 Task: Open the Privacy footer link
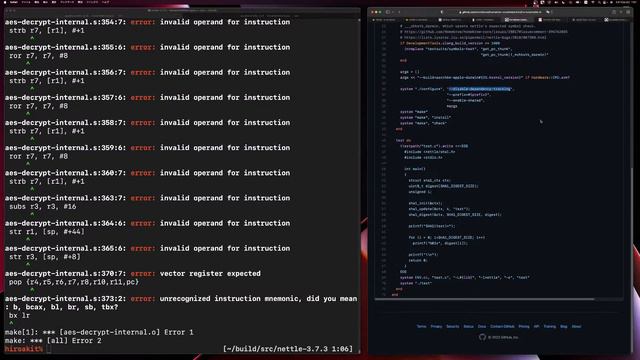click(436, 327)
